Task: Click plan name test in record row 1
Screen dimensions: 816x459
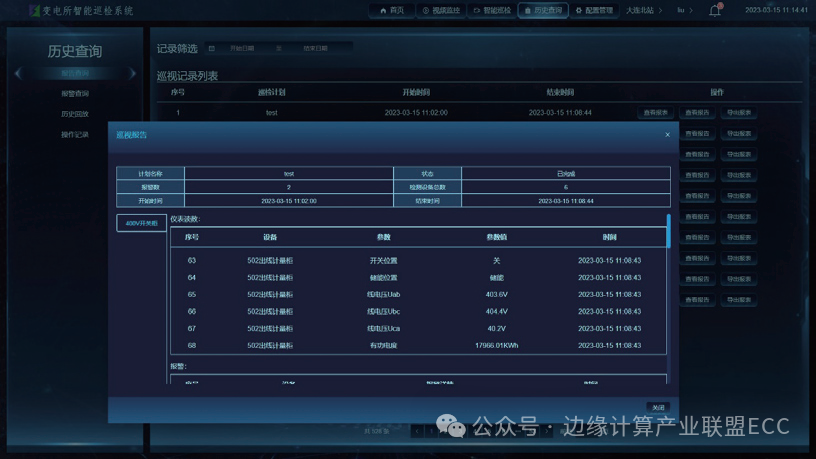Action: point(272,113)
